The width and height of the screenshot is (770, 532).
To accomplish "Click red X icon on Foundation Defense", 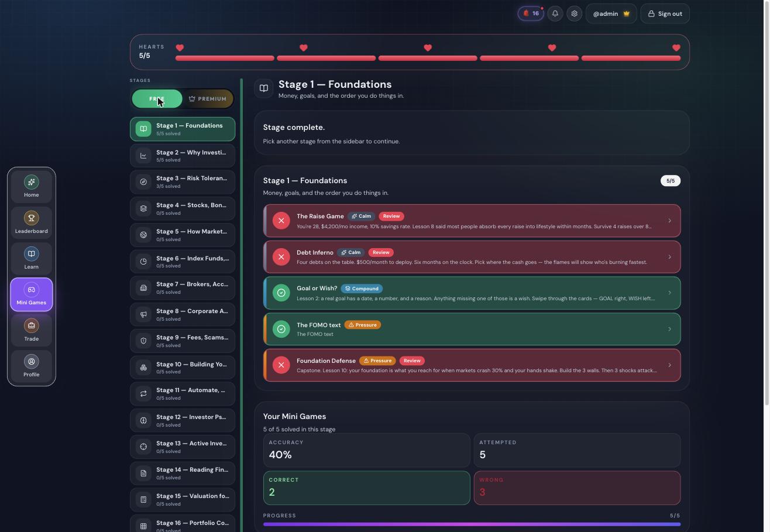I will pos(281,365).
